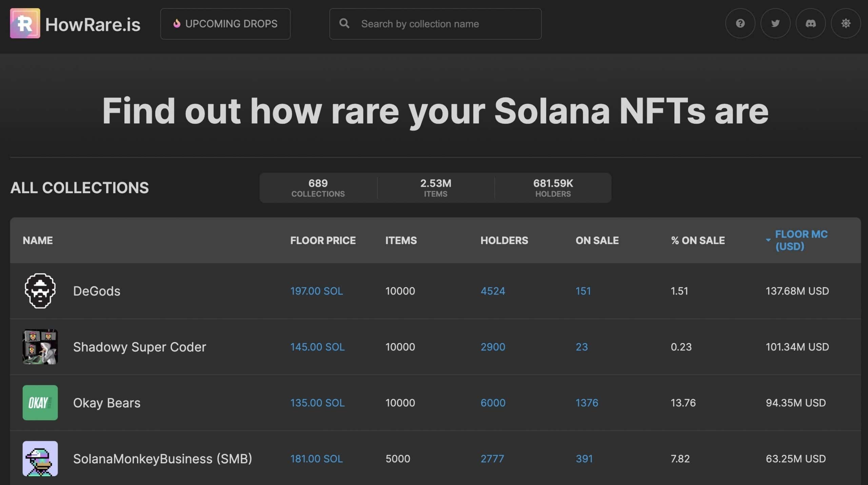Click the 689 Collections stat
This screenshot has height=485, width=868.
318,188
